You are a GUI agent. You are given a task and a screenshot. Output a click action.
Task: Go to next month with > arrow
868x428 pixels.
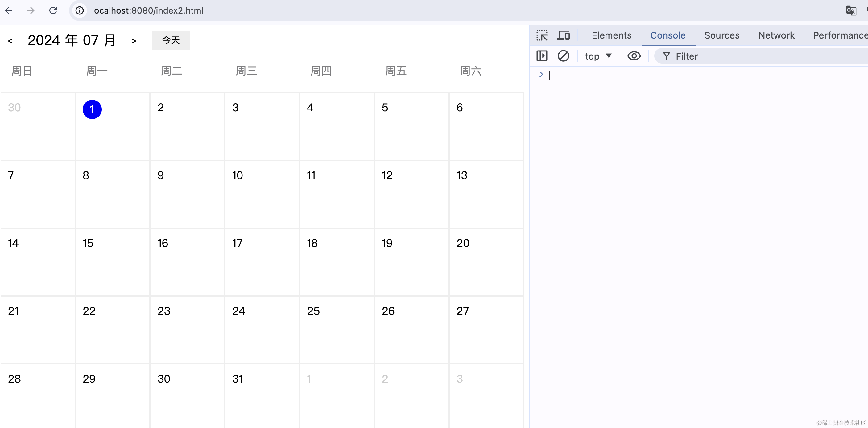coord(134,41)
